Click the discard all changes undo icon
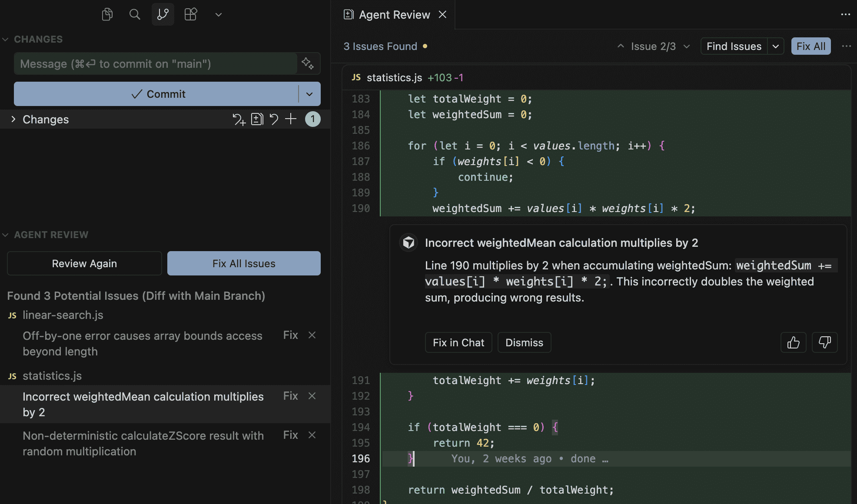857x504 pixels. 274,119
